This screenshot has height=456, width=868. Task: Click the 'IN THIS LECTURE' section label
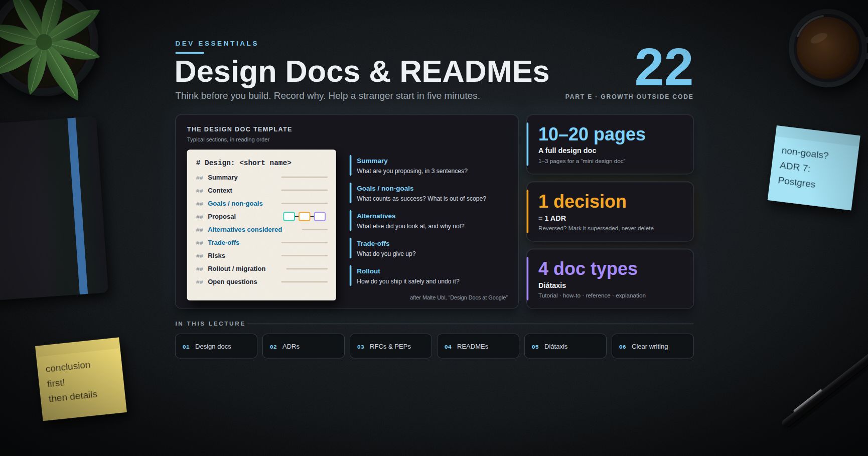coord(210,324)
